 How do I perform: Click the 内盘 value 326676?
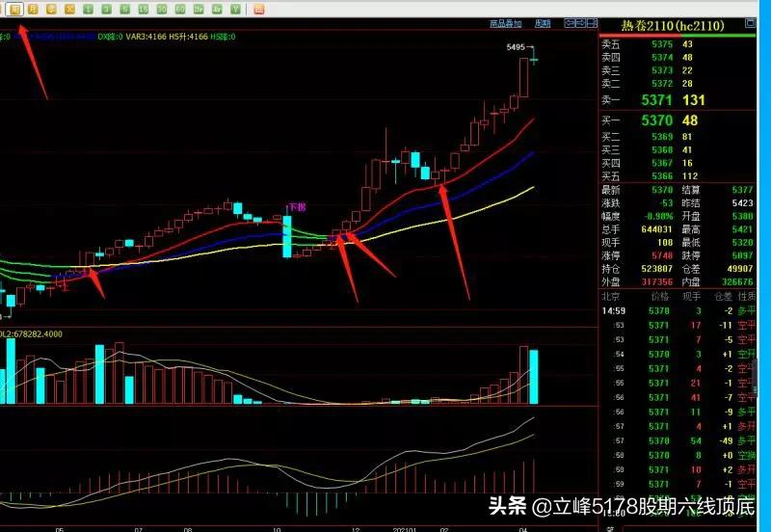[737, 282]
